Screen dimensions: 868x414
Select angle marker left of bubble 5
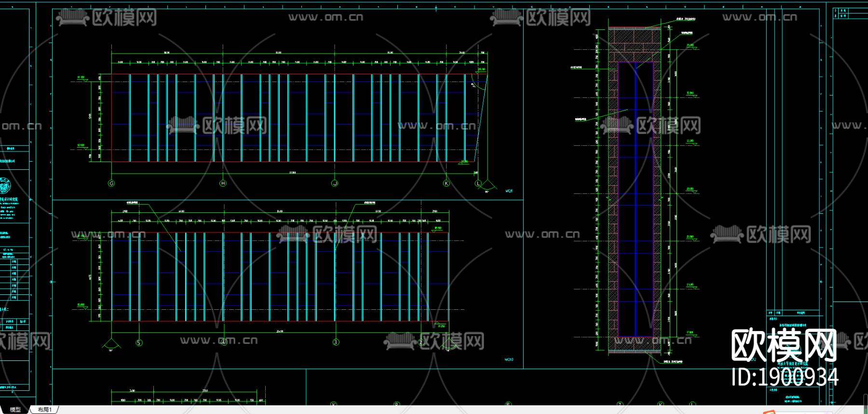(111, 345)
